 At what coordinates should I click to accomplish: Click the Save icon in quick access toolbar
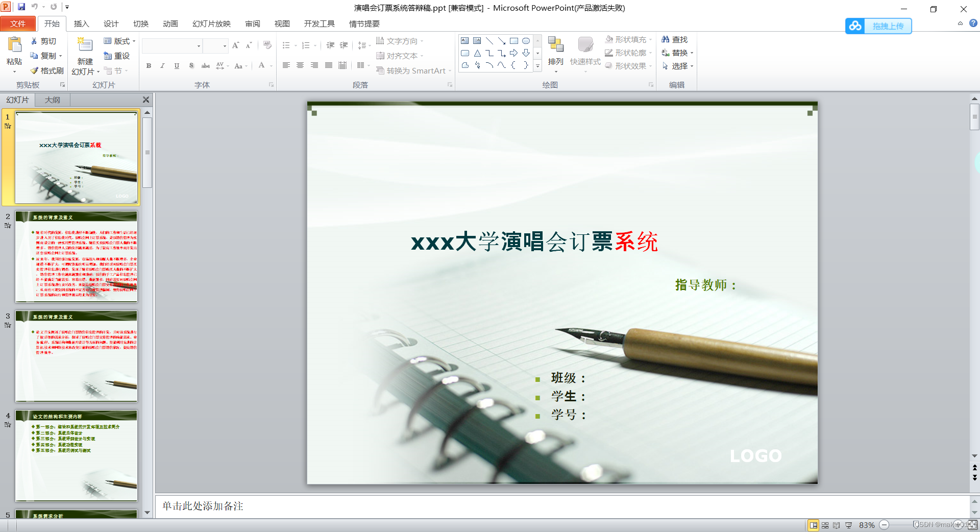[x=21, y=7]
